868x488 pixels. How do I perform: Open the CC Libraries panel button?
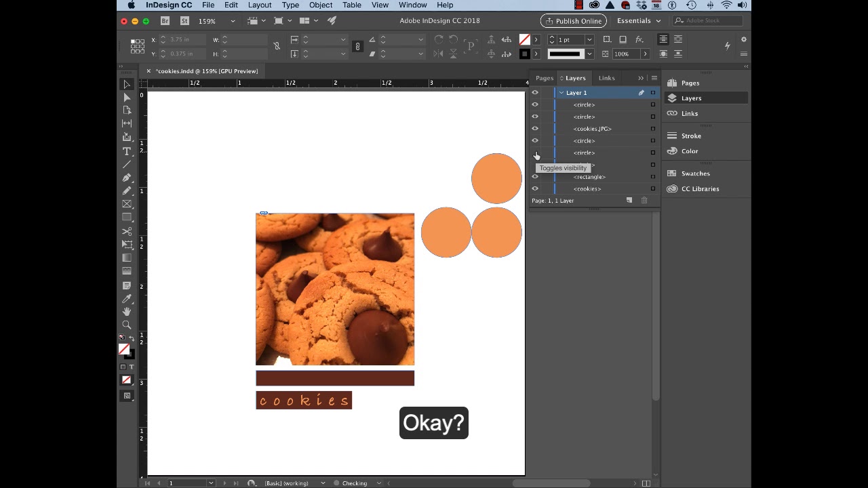coord(705,189)
